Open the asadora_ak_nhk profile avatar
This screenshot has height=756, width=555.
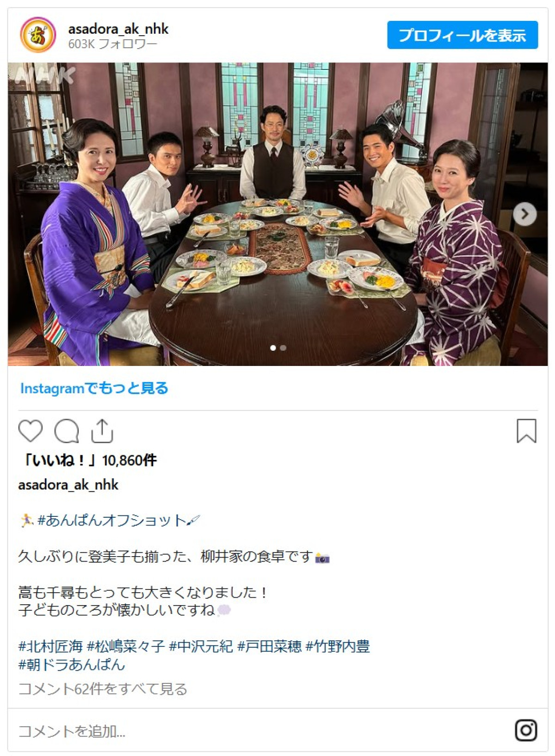[x=38, y=35]
